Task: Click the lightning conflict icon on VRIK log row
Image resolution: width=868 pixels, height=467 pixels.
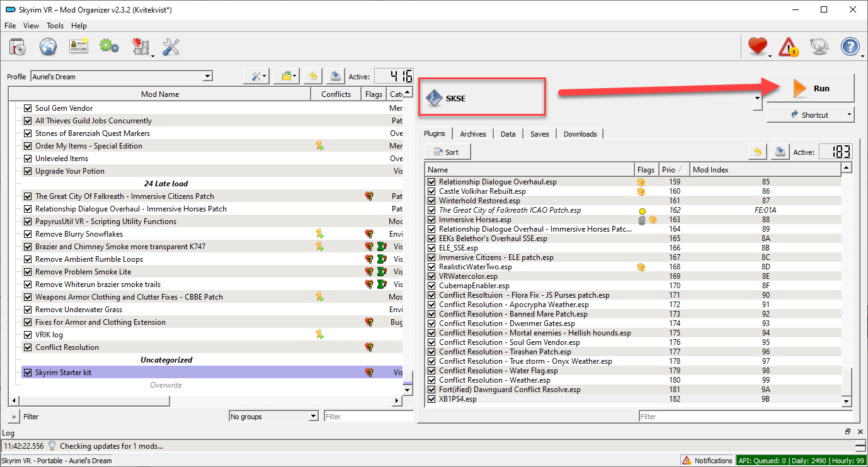Action: [320, 335]
